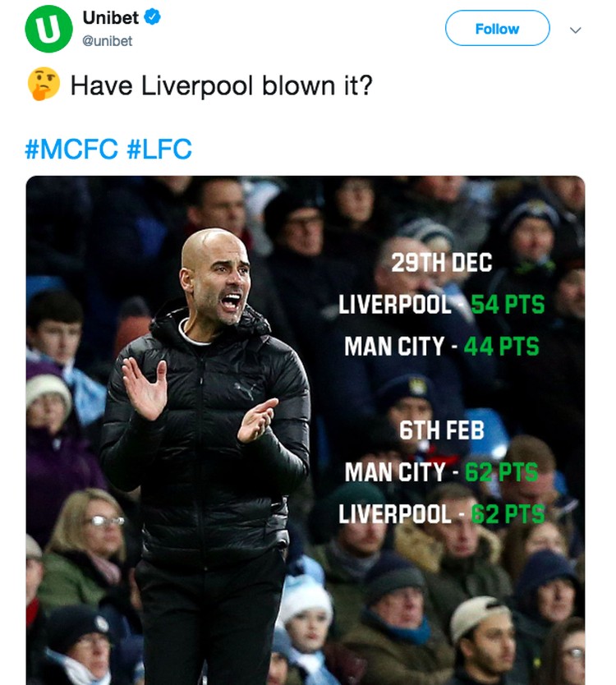
Task: Click the '29TH DEC' heading in the image
Action: (442, 263)
